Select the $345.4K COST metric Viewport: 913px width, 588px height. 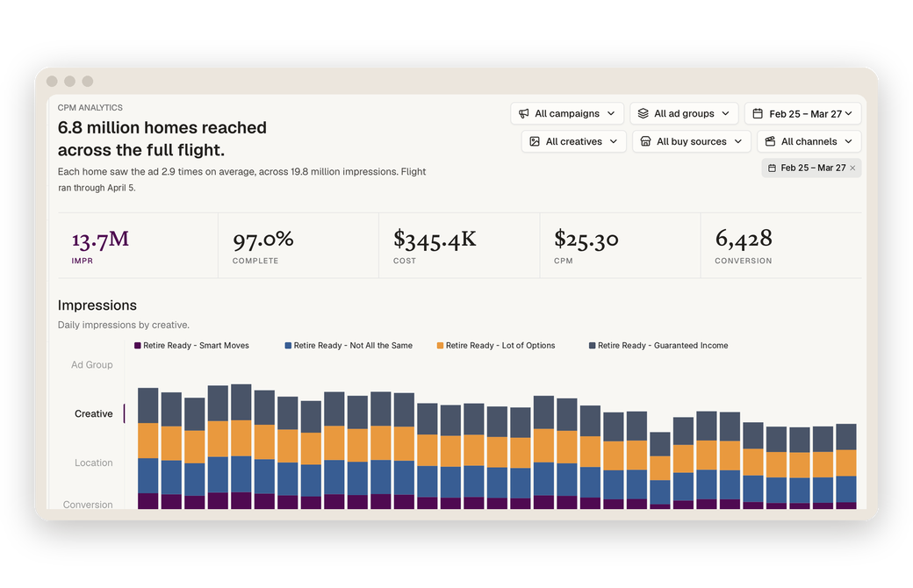[459, 246]
